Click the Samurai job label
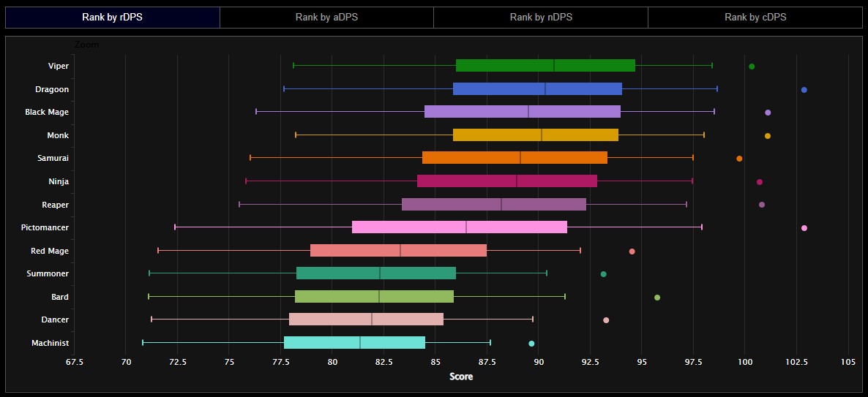Viewport: 868px width, 397px height. coord(54,158)
